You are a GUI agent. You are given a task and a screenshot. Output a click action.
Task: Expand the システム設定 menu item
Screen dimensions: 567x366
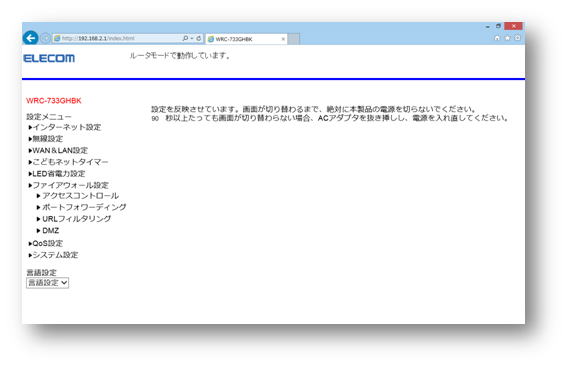coord(54,255)
